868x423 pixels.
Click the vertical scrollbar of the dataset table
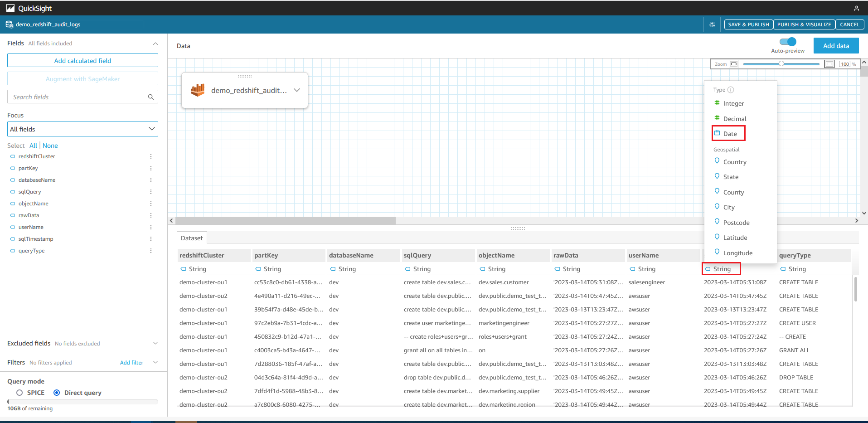point(856,289)
